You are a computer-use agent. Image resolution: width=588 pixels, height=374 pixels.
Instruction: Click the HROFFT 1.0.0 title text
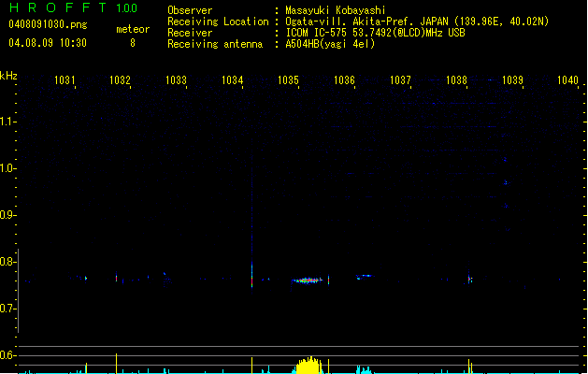[74, 7]
